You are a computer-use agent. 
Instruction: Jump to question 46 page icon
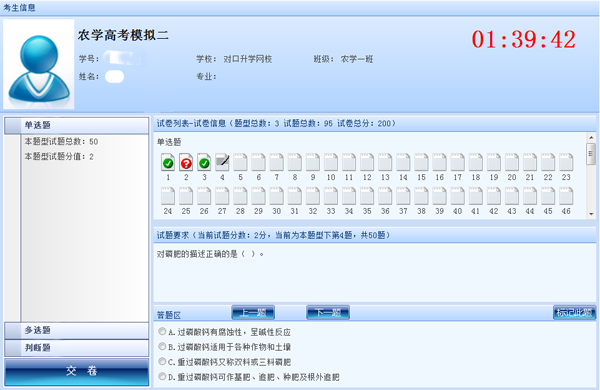point(566,196)
